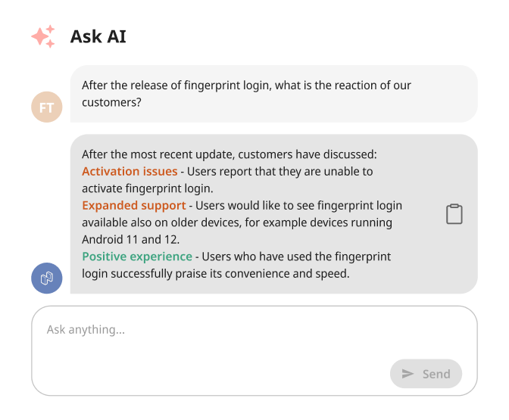This screenshot has height=420, width=509.
Task: Click the 'customers?' word in the user message
Action: [x=111, y=103]
